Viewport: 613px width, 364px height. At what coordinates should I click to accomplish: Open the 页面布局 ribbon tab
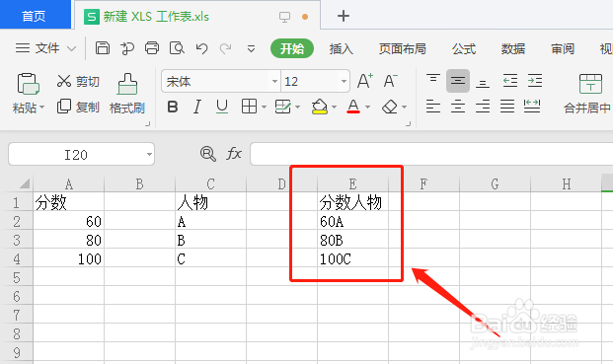tap(403, 48)
